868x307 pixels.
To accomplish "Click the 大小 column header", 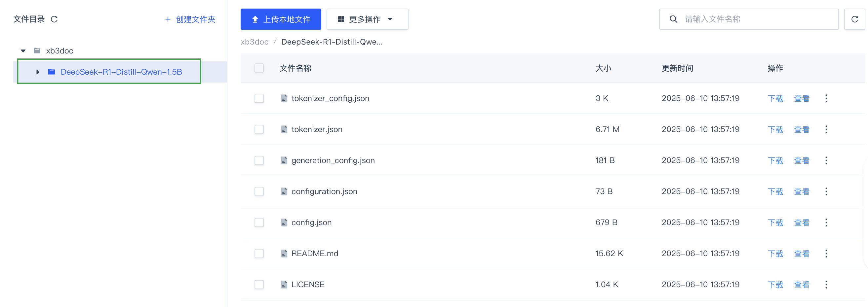I will (x=603, y=68).
